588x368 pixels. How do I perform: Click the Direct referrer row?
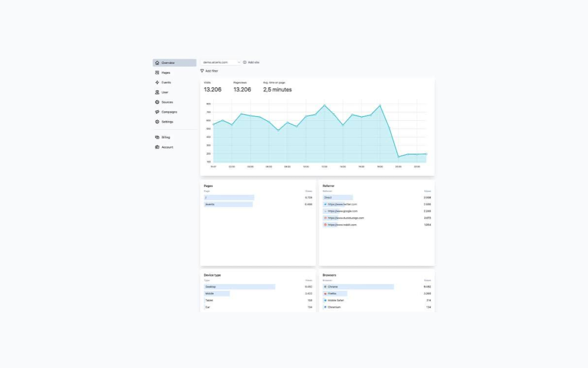point(377,198)
